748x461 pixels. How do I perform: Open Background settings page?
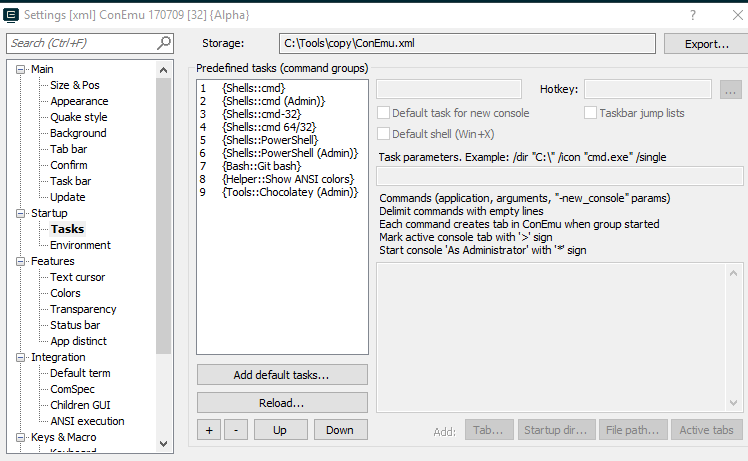(x=78, y=133)
